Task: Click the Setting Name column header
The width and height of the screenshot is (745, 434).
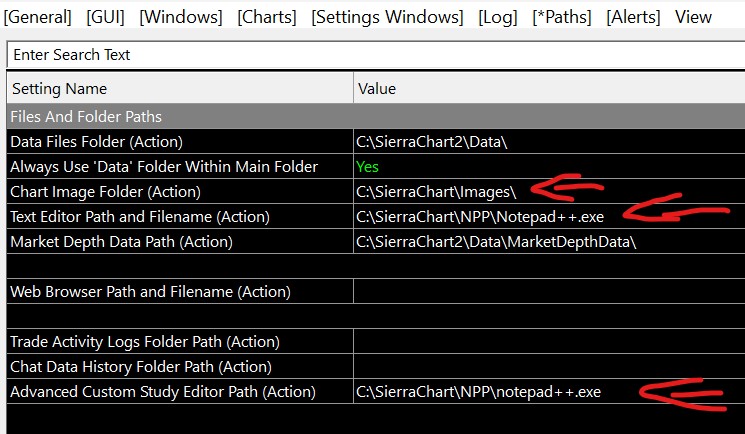Action: pos(59,89)
